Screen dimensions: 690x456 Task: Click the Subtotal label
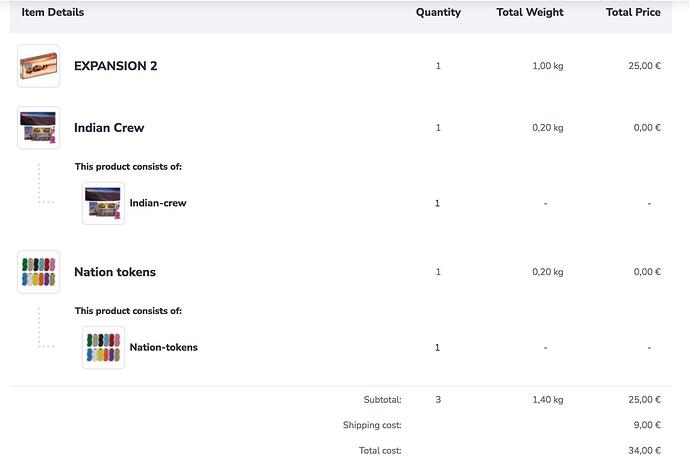tap(382, 400)
